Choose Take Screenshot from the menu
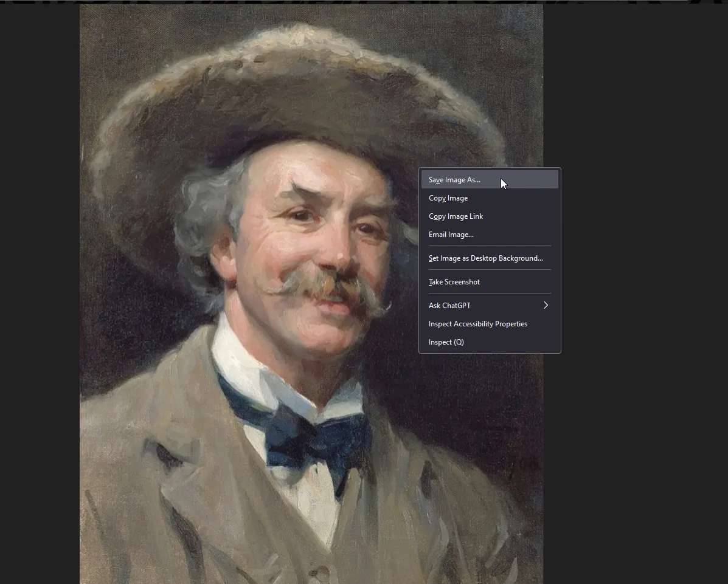728x584 pixels. (454, 282)
